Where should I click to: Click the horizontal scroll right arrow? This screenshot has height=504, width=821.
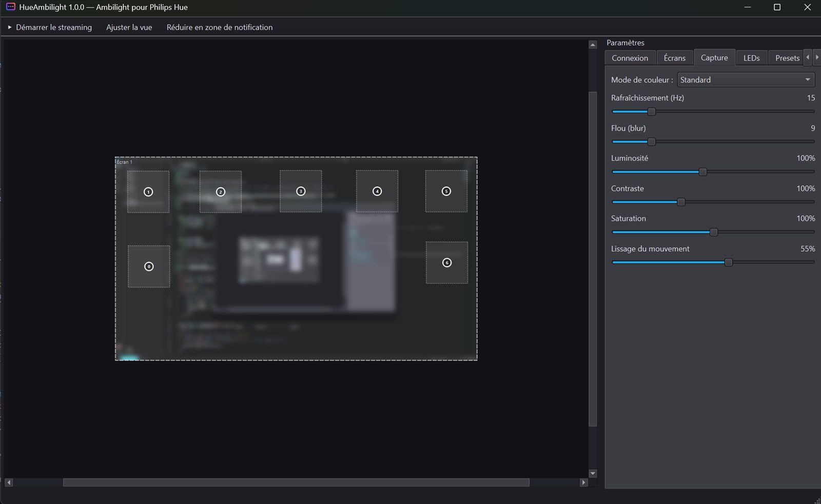583,482
